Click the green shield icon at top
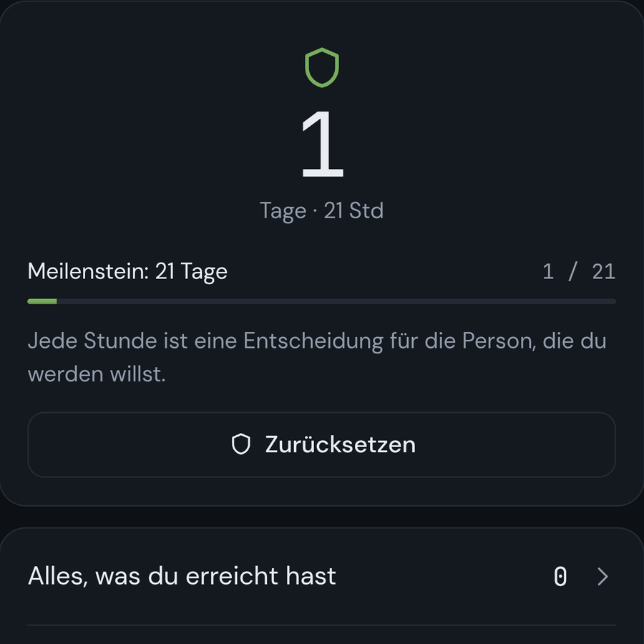 [x=322, y=68]
